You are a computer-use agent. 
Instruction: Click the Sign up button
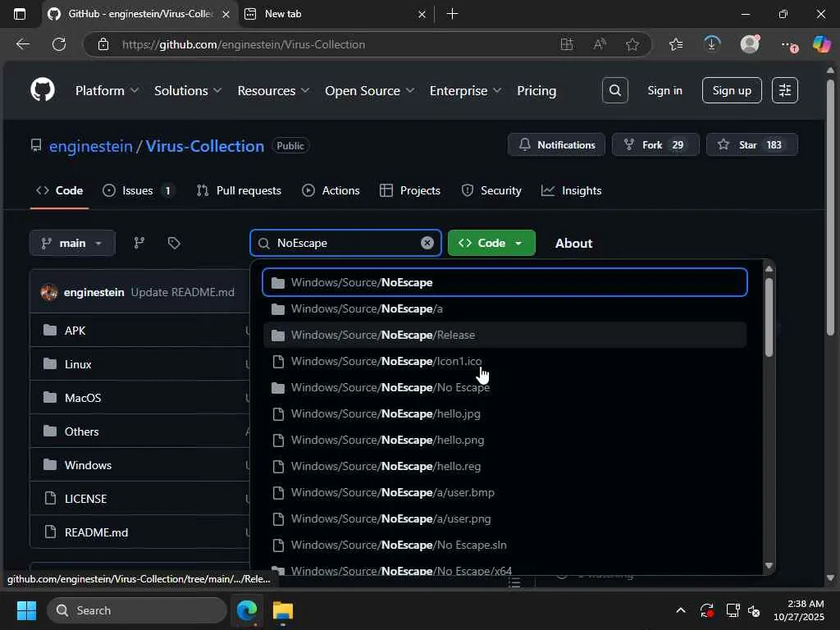[732, 90]
